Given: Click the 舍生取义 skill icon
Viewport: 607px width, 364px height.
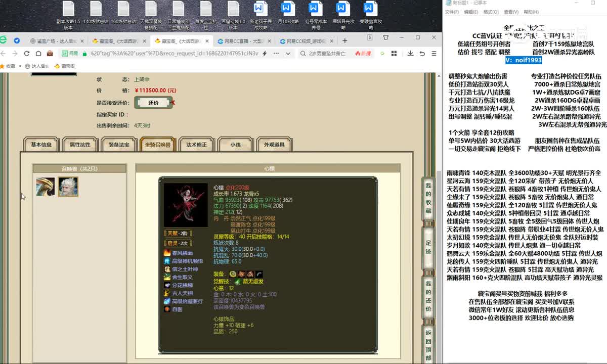Looking at the screenshot, I should tap(167, 277).
